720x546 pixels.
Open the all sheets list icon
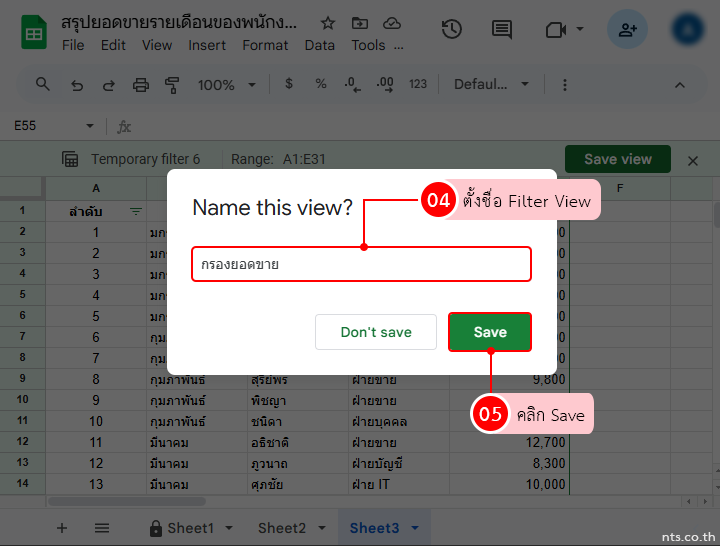tap(102, 528)
